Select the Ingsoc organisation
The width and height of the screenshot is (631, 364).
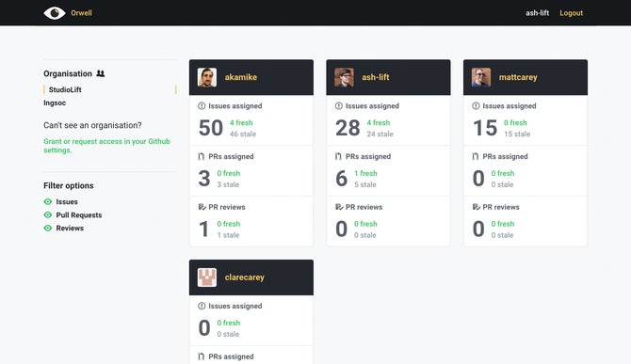55,103
